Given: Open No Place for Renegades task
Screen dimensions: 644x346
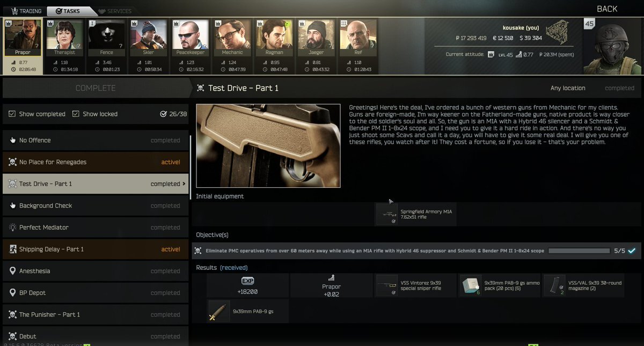Looking at the screenshot, I should (x=96, y=162).
